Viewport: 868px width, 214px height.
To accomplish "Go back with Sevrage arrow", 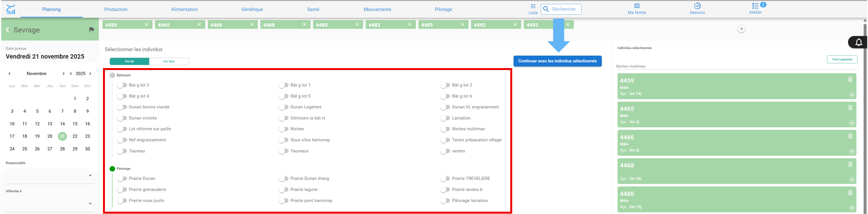I will (x=7, y=30).
